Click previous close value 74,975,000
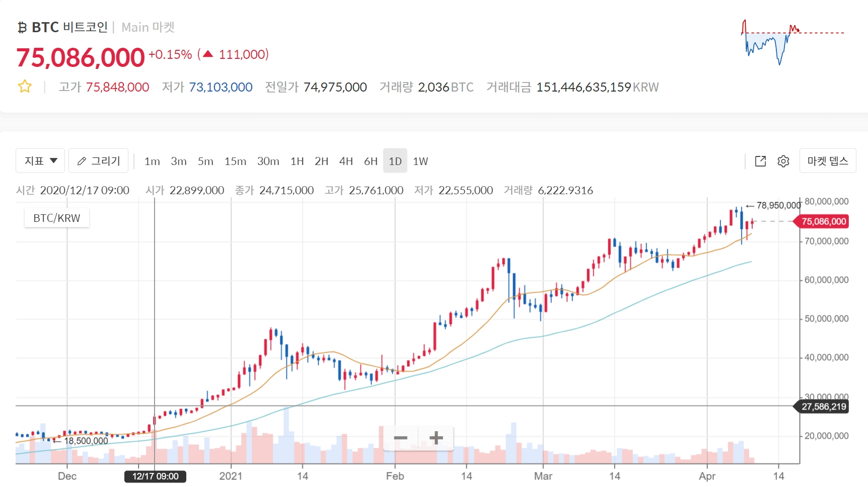The height and width of the screenshot is (487, 868). [335, 87]
